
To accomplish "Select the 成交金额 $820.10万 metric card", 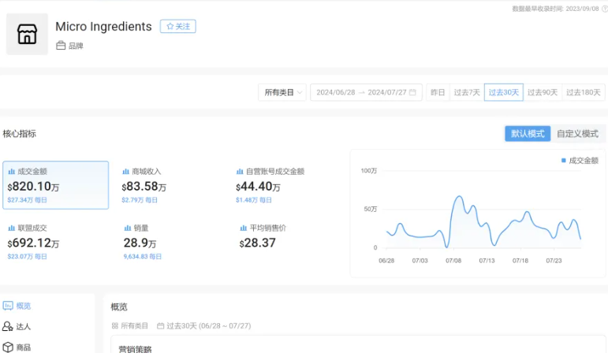I will pos(55,185).
